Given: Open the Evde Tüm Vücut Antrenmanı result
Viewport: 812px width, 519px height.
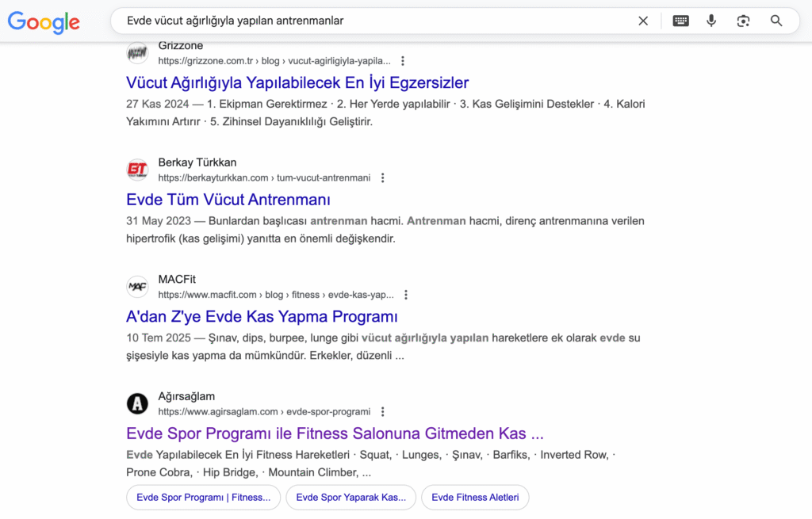Looking at the screenshot, I should (x=228, y=200).
